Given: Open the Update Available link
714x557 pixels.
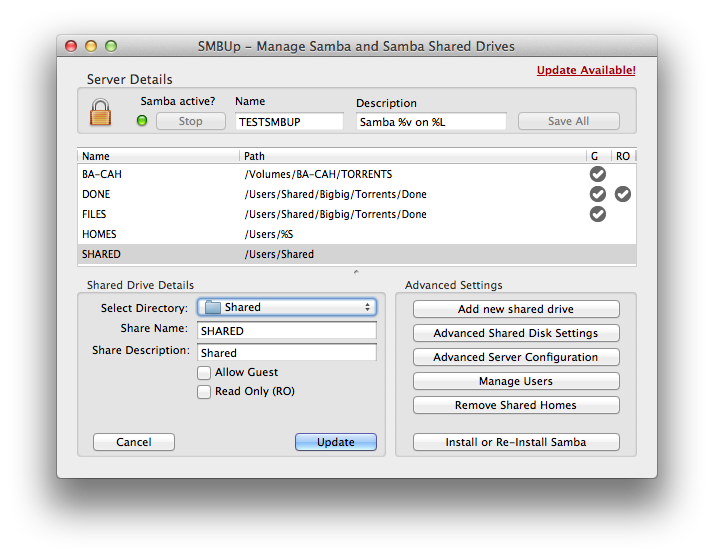Looking at the screenshot, I should pos(586,70).
